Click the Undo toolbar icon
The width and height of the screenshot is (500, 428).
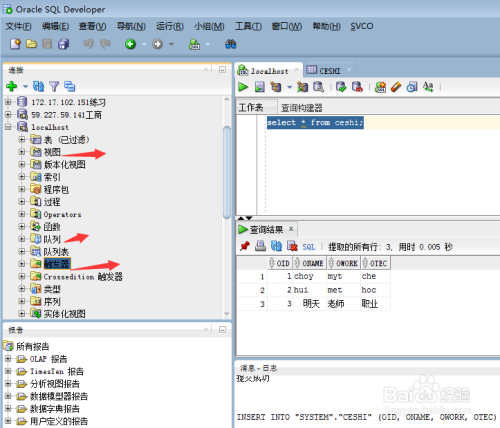[x=88, y=44]
